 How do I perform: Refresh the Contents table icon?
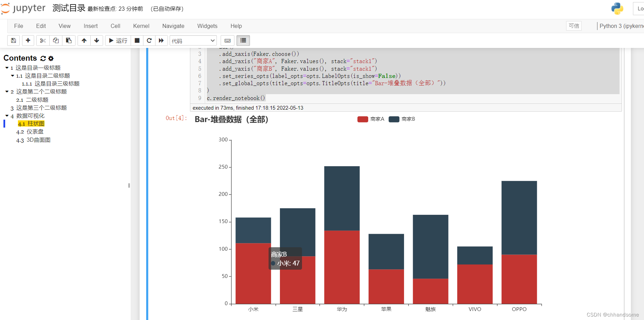43,58
